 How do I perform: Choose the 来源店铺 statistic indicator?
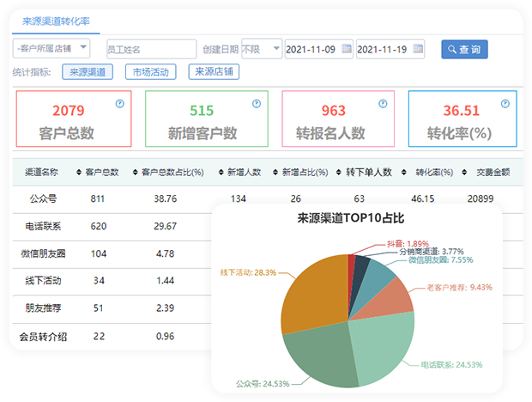[x=214, y=72]
